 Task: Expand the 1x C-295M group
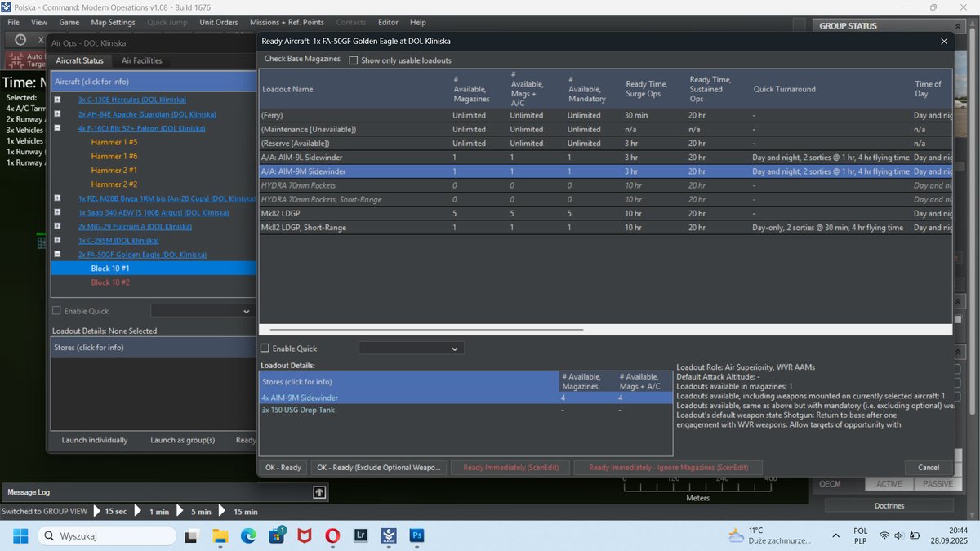(58, 241)
